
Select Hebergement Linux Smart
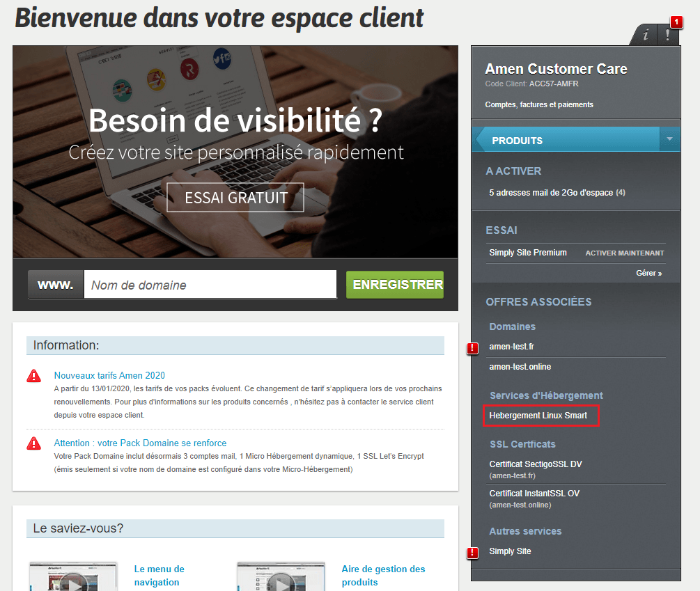point(538,416)
